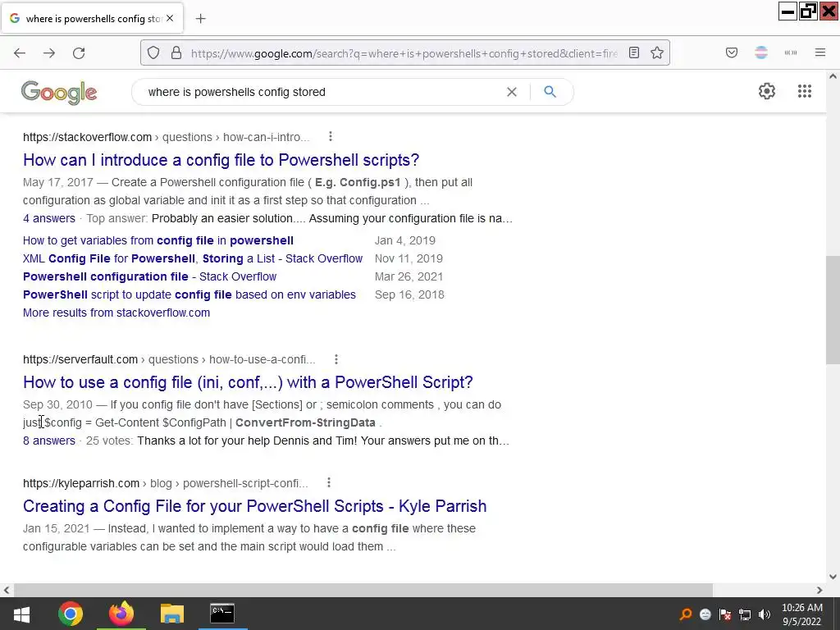Open '8 answers' link under serverfault result

point(49,441)
